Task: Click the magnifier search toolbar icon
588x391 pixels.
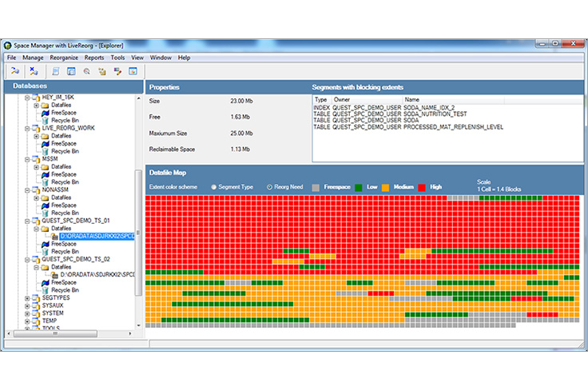Action: 86,71
